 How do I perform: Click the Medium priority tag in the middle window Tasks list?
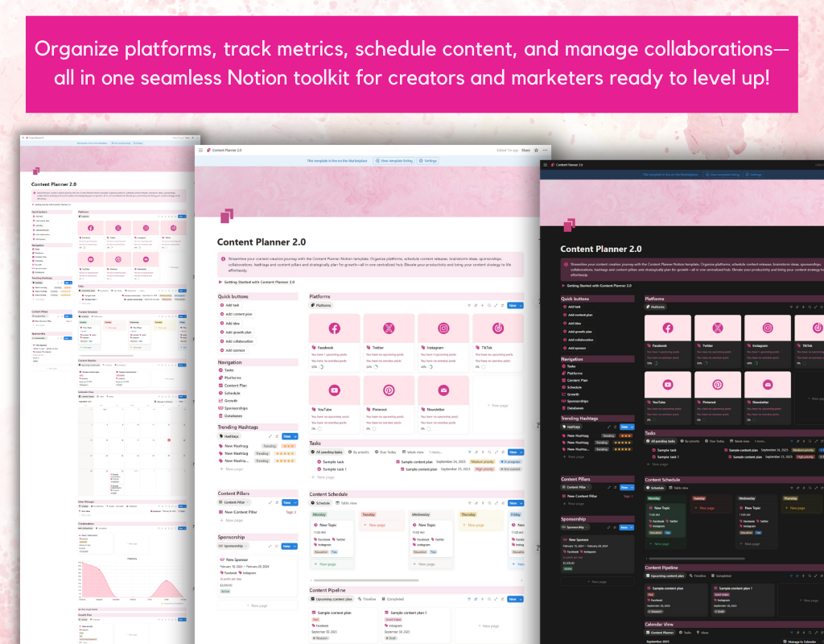[x=483, y=461]
